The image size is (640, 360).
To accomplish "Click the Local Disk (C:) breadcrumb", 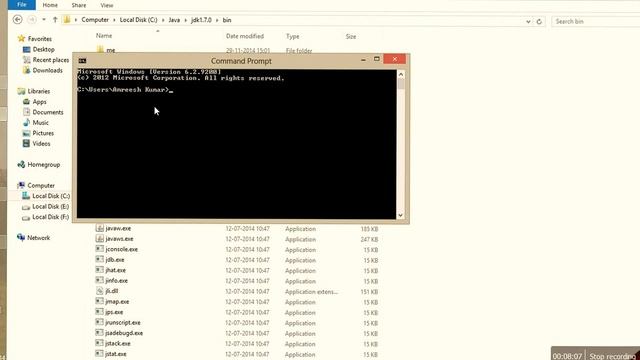I will (138, 20).
